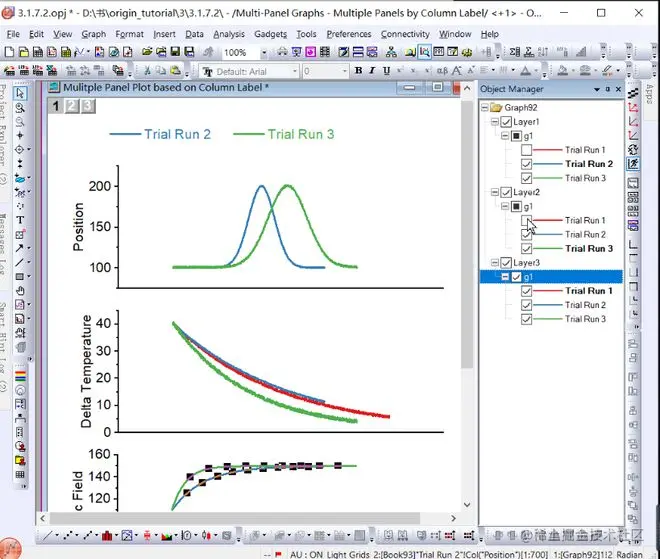Screen dimensions: 660x559
Task: Uncheck Trial Run 2 under Layer3
Action: [526, 305]
